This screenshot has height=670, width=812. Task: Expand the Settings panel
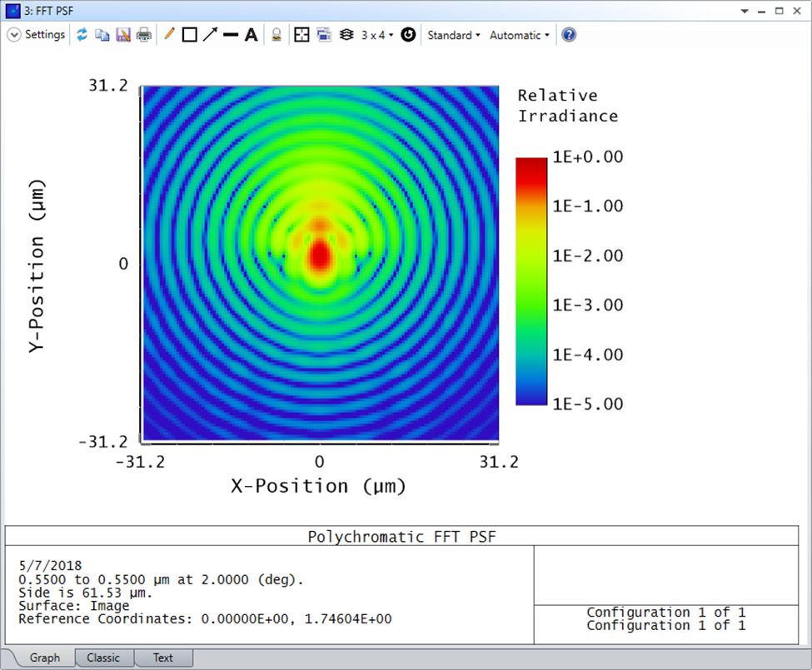[14, 35]
